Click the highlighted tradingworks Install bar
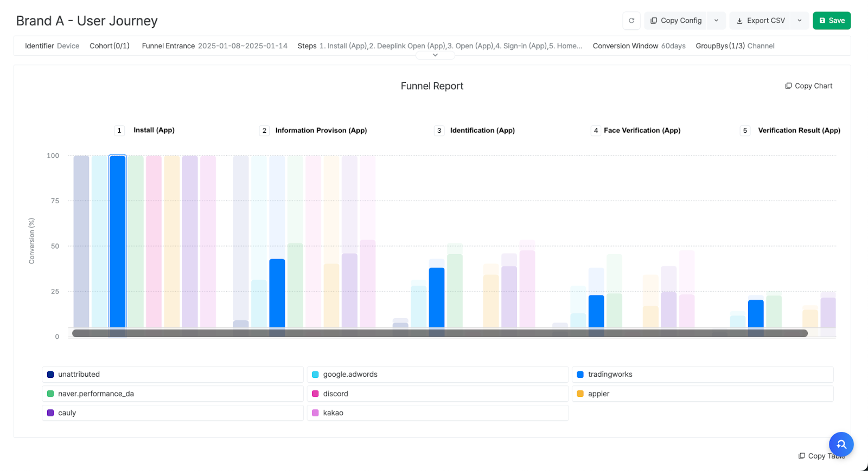The image size is (868, 471). click(118, 241)
